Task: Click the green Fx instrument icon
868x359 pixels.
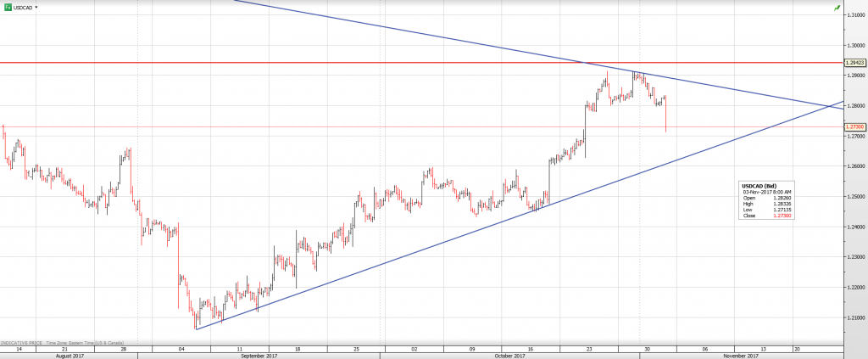Action: pyautogui.click(x=7, y=7)
